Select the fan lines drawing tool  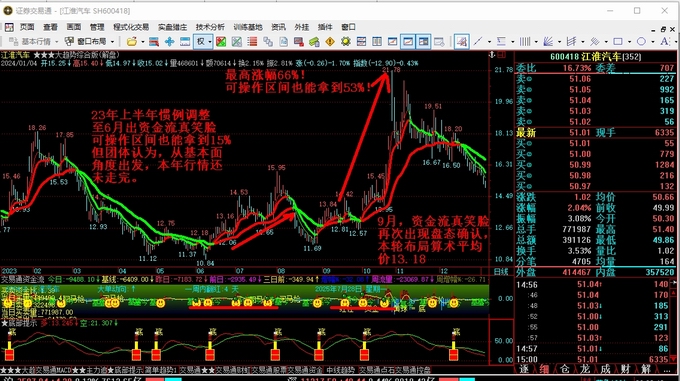point(548,42)
